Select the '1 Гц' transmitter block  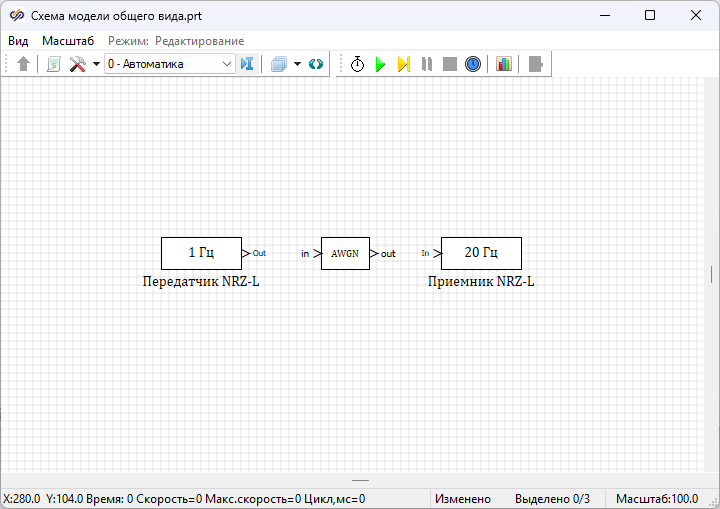coord(201,253)
